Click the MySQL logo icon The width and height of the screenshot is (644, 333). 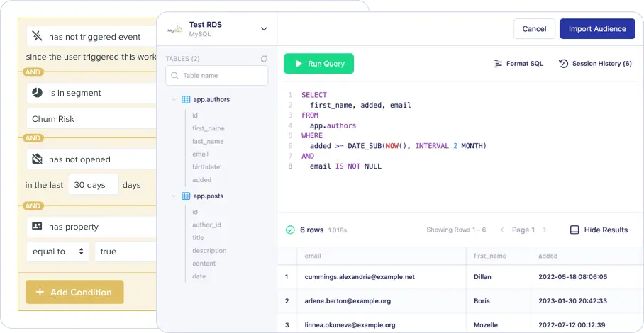(174, 30)
